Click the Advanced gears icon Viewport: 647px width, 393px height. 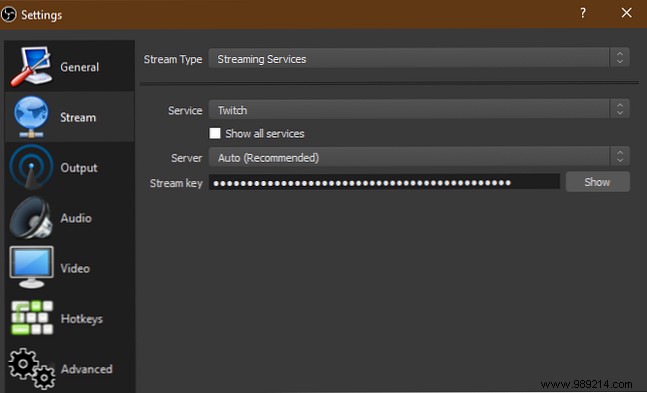pos(32,368)
